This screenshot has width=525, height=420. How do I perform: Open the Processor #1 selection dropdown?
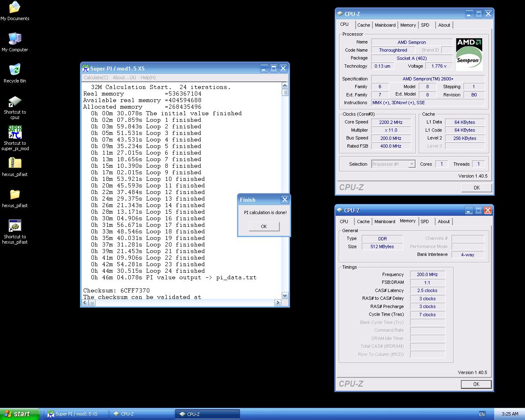tap(393, 164)
